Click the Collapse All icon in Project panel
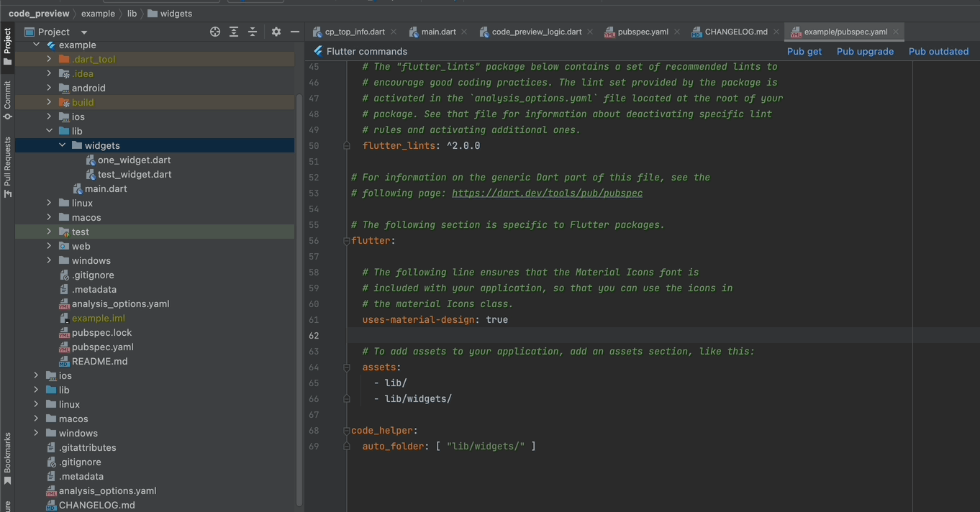Screen dimensions: 980x512 pos(253,32)
